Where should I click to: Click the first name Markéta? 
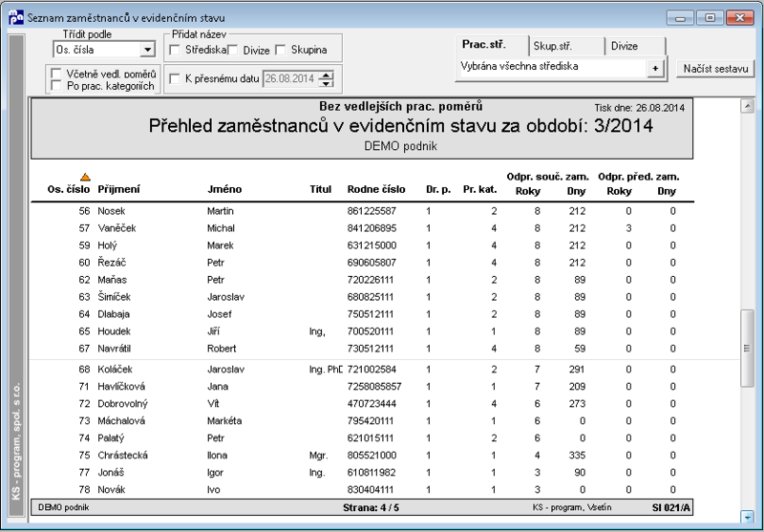point(224,421)
